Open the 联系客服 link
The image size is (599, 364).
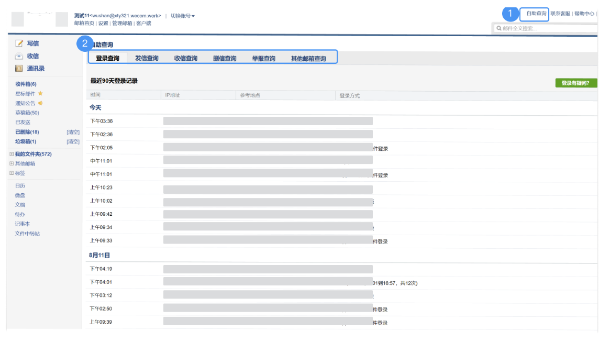tap(560, 14)
